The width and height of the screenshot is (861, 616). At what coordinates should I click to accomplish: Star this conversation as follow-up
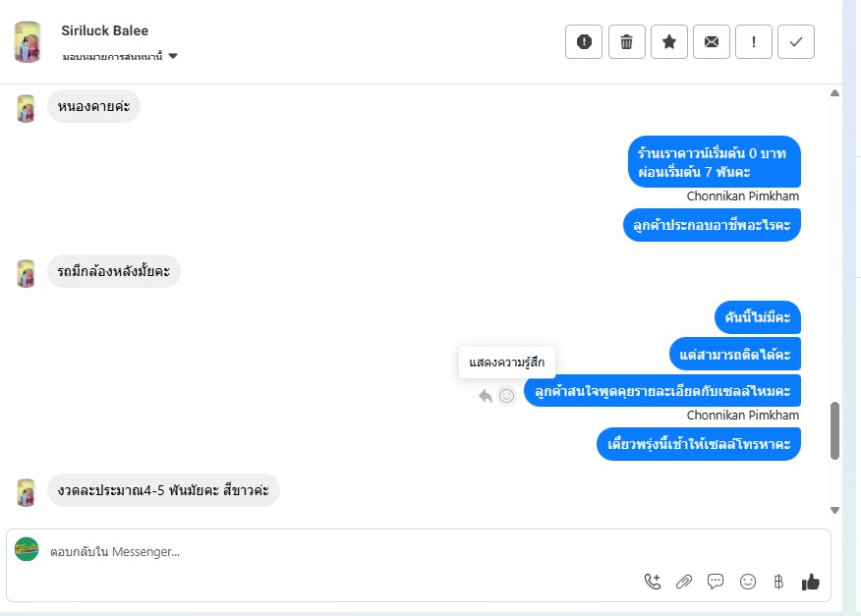coord(668,41)
